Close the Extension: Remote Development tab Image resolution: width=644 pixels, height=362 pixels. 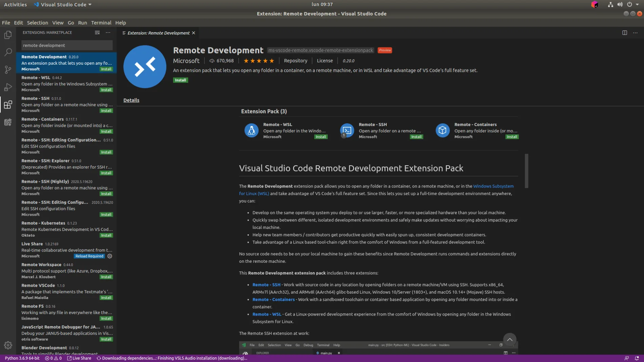[x=194, y=33]
